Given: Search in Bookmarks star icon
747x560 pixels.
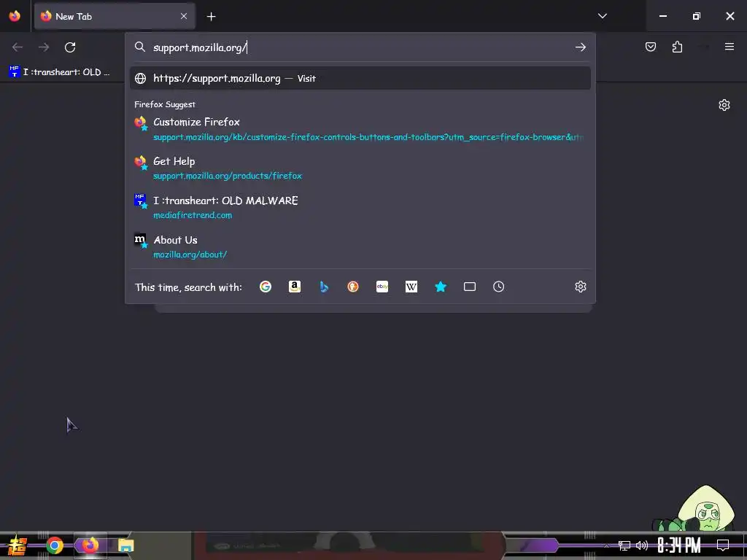Looking at the screenshot, I should pyautogui.click(x=441, y=287).
